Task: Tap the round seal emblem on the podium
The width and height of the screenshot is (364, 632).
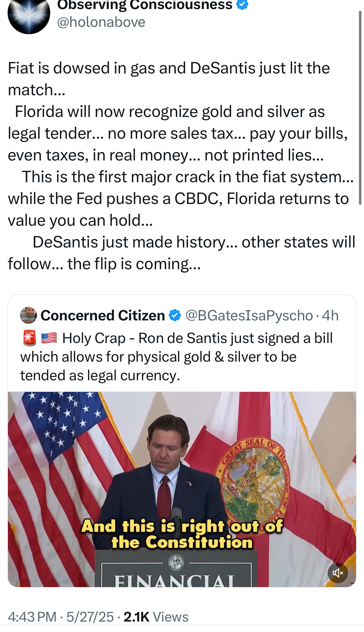Action: [x=176, y=563]
